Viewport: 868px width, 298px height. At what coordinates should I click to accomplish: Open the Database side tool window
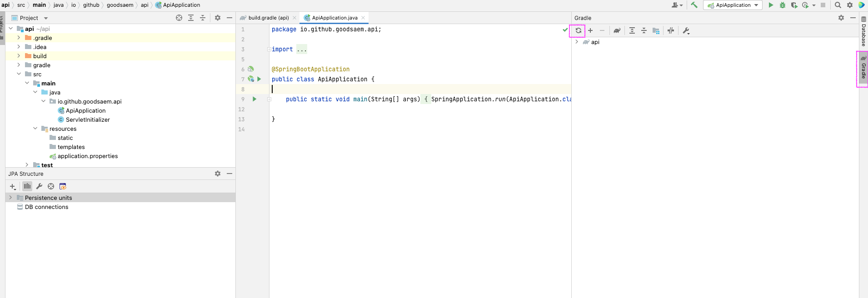pyautogui.click(x=863, y=32)
